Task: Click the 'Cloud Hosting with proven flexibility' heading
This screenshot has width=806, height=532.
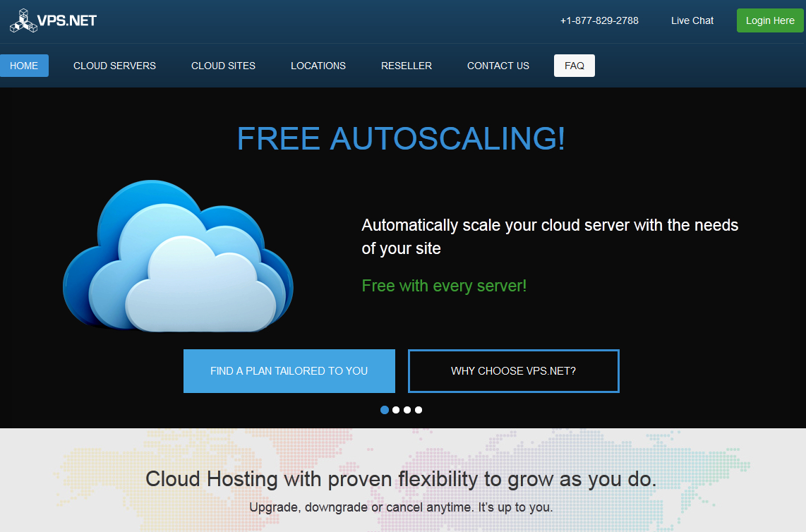Action: click(x=401, y=479)
